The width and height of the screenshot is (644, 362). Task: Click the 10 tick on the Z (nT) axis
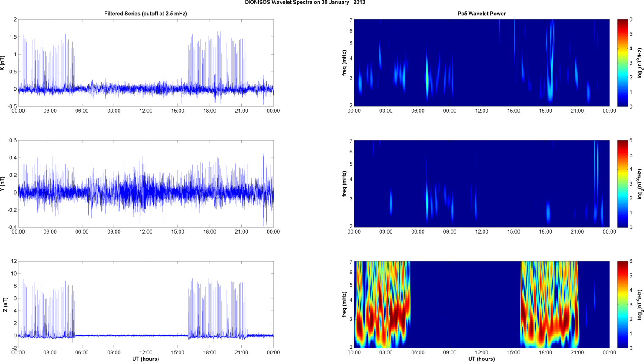point(14,274)
